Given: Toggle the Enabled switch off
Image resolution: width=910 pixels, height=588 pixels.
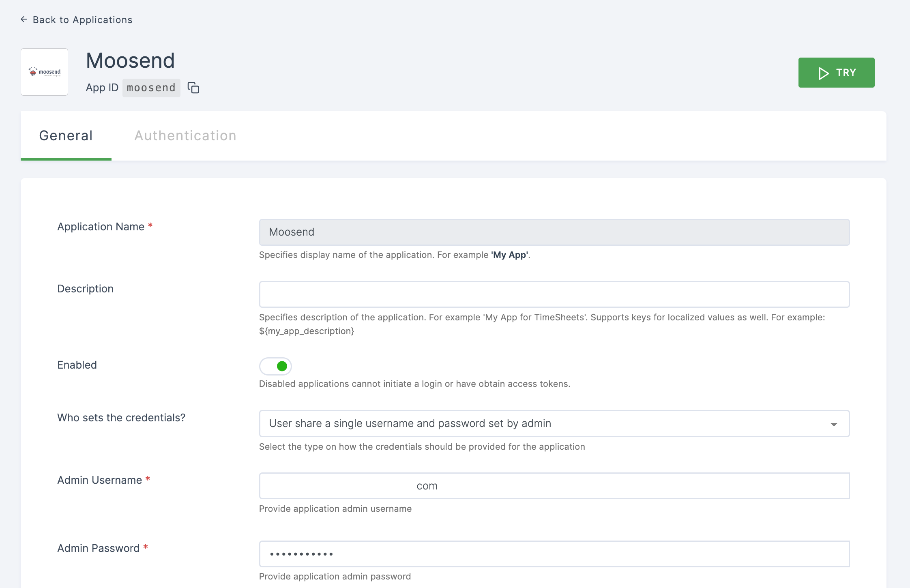Looking at the screenshot, I should click(276, 366).
